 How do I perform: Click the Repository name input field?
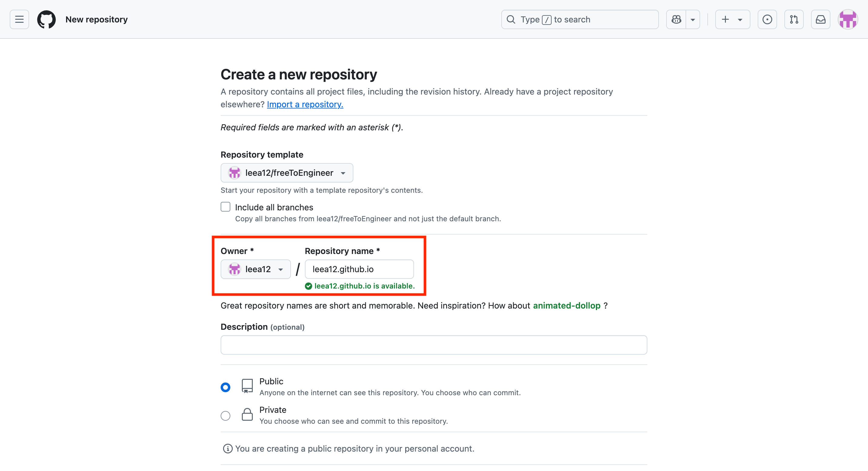click(359, 269)
